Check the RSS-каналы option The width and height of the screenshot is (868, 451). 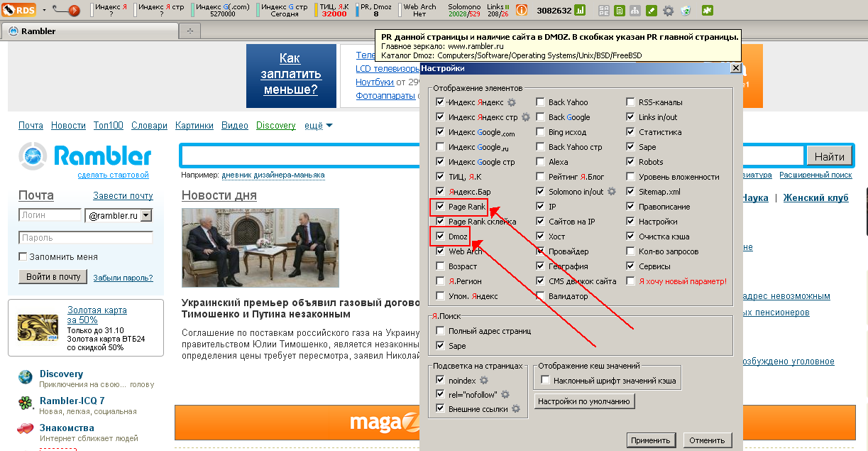click(x=631, y=102)
